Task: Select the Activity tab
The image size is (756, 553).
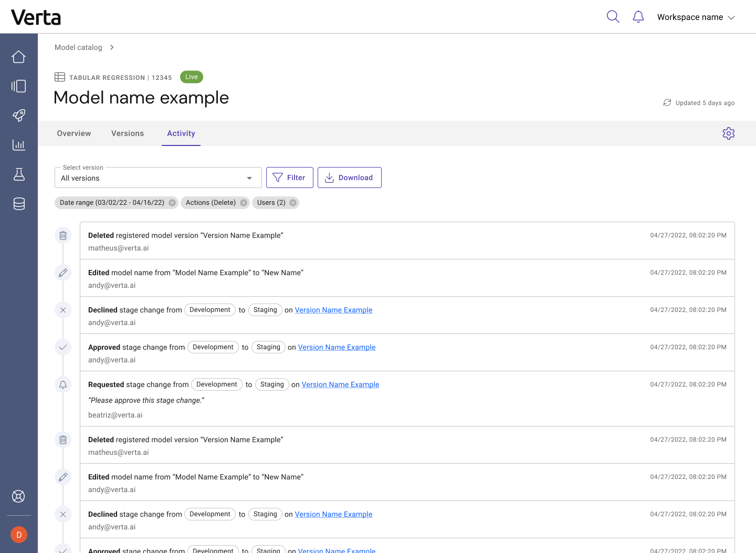Action: [x=181, y=133]
